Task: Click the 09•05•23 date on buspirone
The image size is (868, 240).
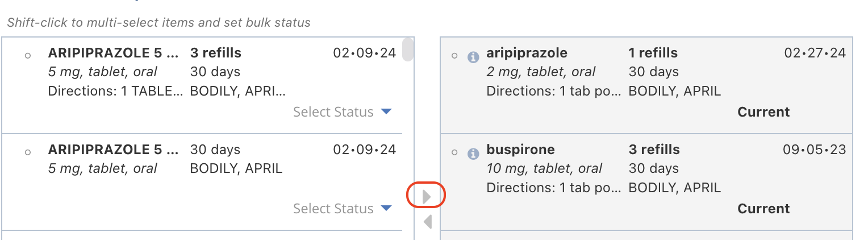Action: click(x=815, y=150)
